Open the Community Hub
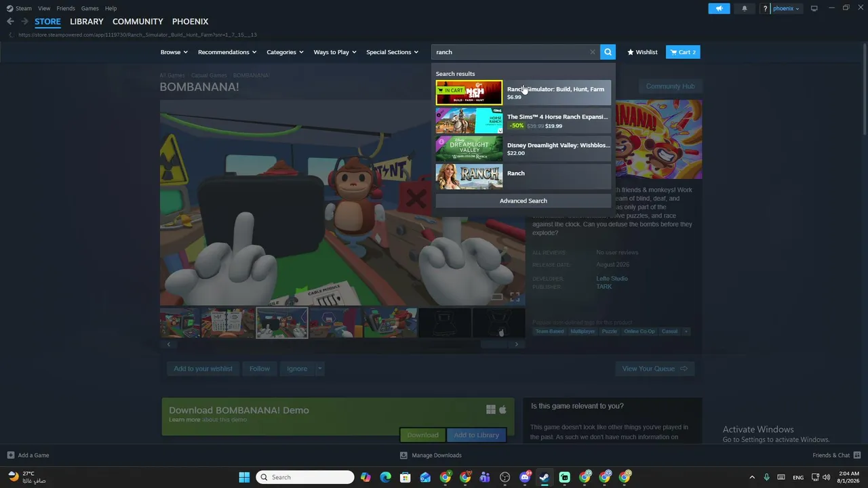 670,86
